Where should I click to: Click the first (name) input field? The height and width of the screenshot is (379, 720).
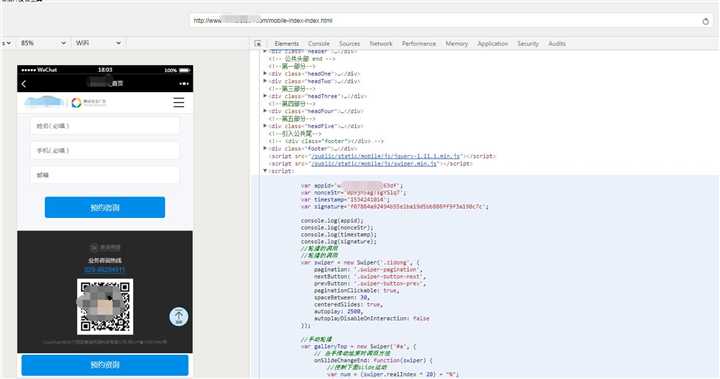tap(105, 126)
